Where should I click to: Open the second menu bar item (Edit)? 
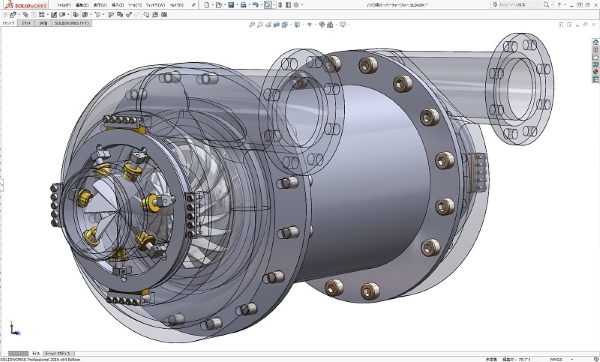point(82,5)
